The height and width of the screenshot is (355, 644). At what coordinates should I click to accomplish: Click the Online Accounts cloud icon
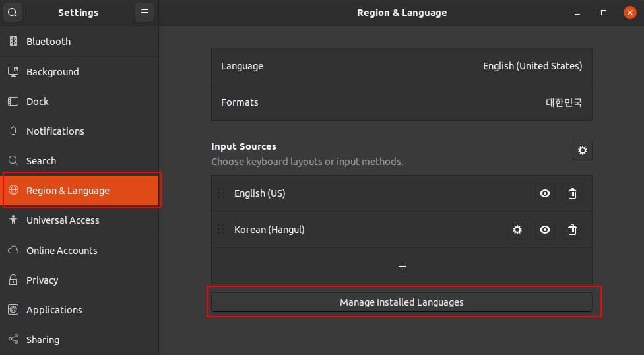[x=13, y=250]
